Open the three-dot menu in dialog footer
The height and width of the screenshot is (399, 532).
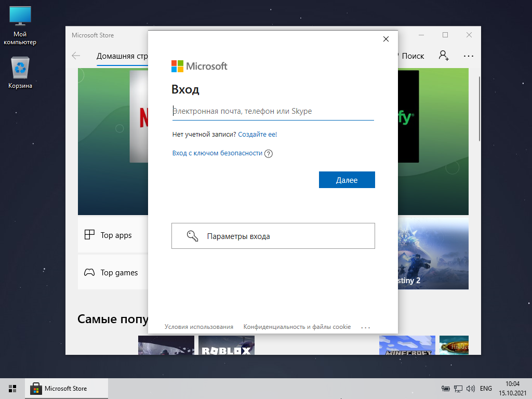(365, 327)
